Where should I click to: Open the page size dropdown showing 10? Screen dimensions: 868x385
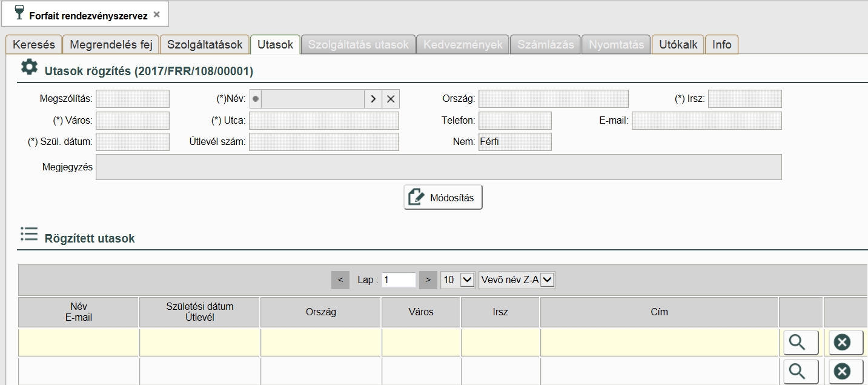[x=457, y=280]
